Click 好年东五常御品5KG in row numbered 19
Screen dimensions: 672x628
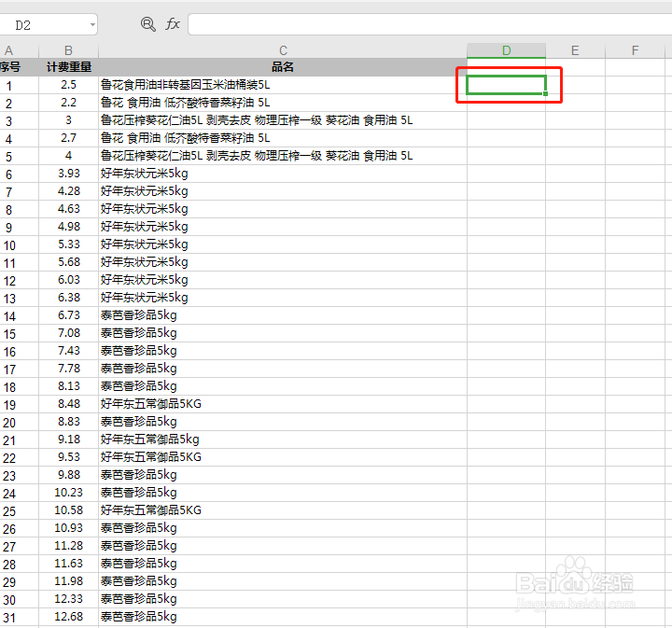point(283,404)
